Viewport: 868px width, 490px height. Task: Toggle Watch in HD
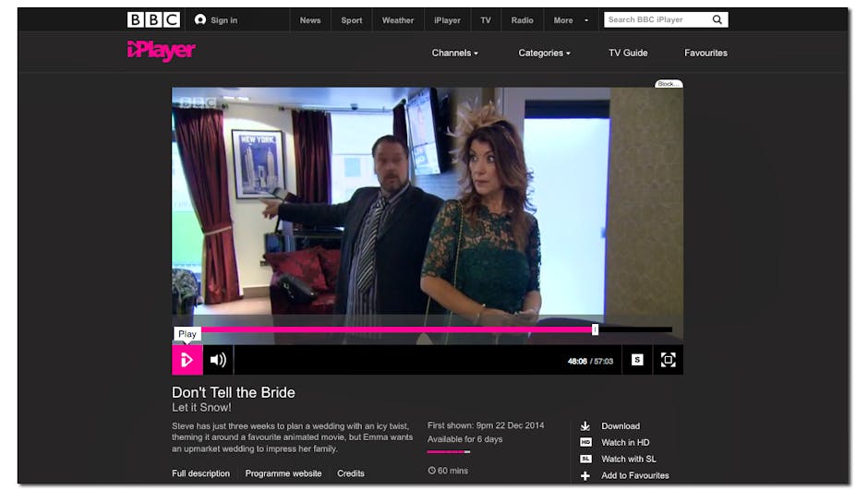click(585, 443)
